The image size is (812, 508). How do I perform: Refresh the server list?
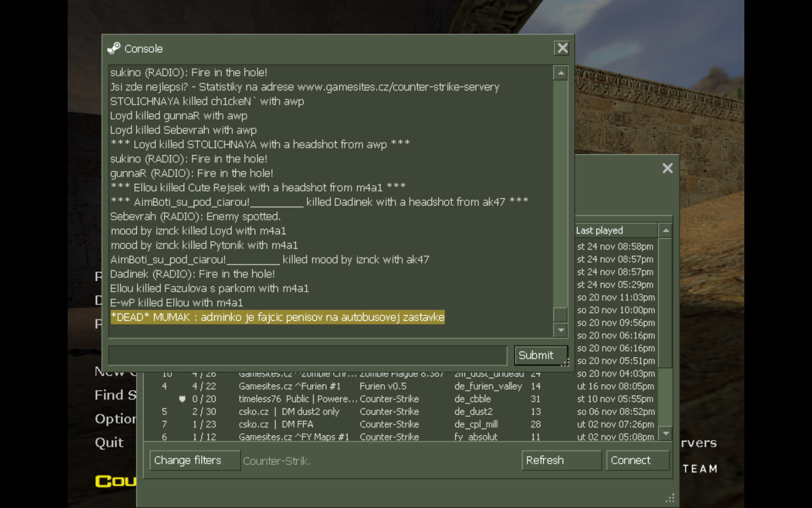tap(561, 461)
